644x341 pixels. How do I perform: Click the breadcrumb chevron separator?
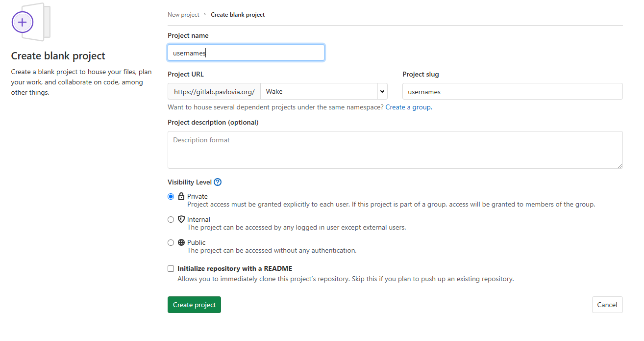point(205,15)
